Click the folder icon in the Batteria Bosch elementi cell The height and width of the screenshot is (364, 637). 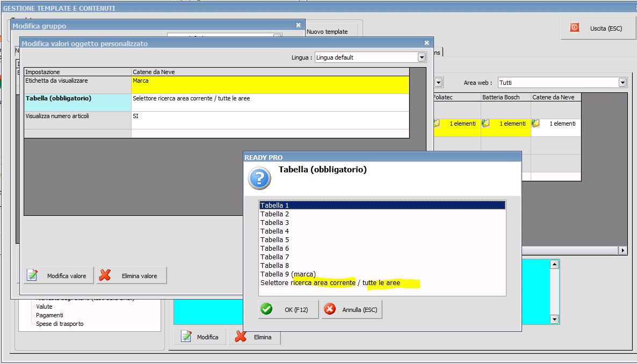(x=485, y=123)
